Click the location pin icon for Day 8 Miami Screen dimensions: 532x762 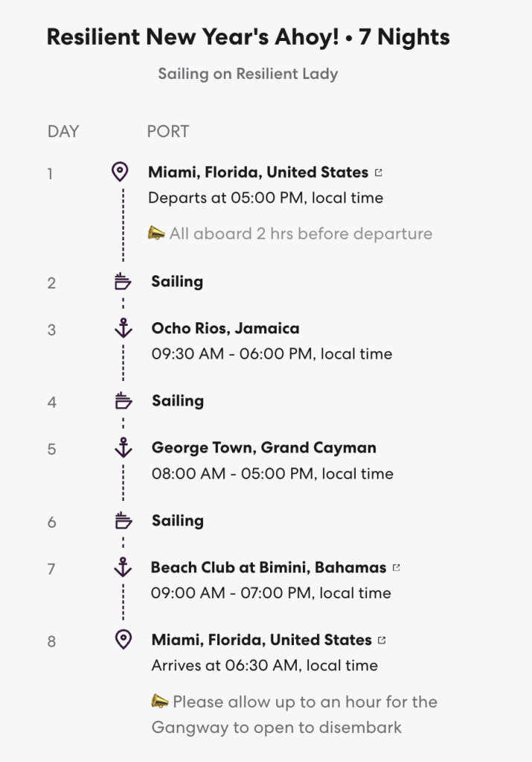pyautogui.click(x=124, y=639)
